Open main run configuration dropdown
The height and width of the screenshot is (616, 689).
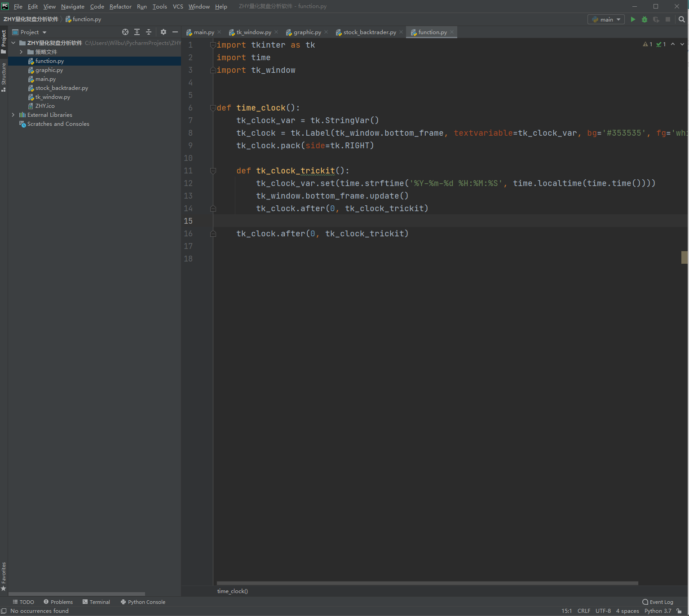[606, 19]
